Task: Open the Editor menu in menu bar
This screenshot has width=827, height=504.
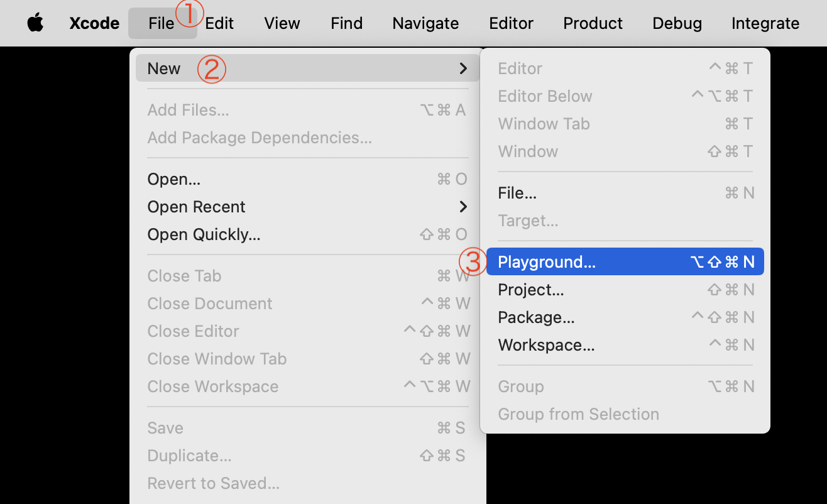Action: 511,23
